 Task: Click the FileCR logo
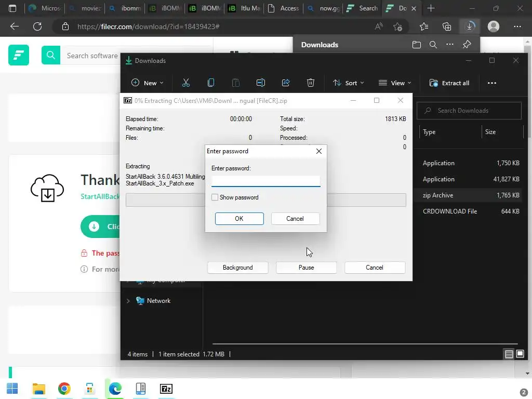click(x=19, y=55)
